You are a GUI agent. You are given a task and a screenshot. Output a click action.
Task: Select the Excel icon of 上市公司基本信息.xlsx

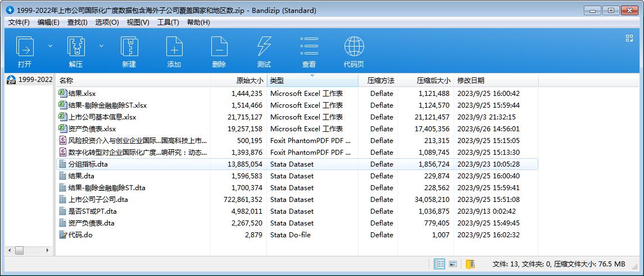point(63,117)
